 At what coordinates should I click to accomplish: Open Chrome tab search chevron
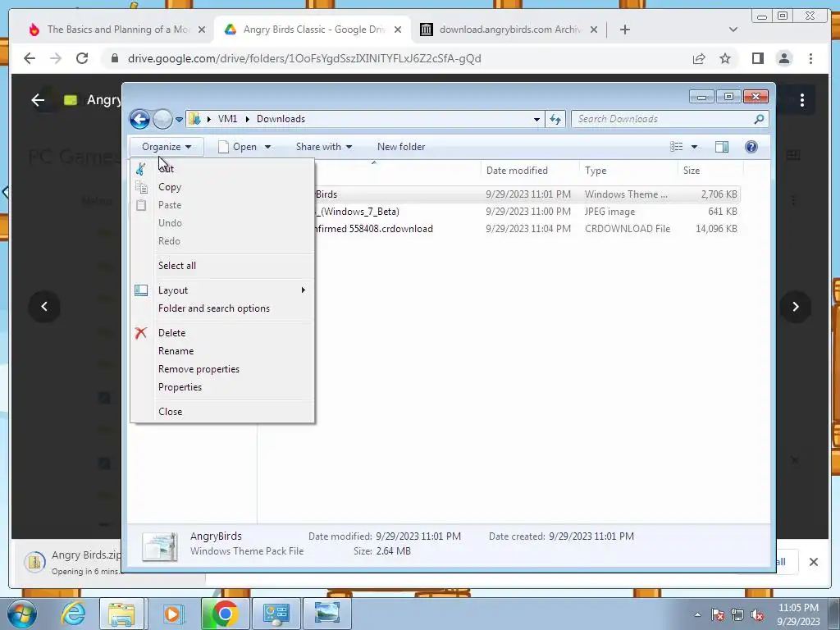click(733, 30)
